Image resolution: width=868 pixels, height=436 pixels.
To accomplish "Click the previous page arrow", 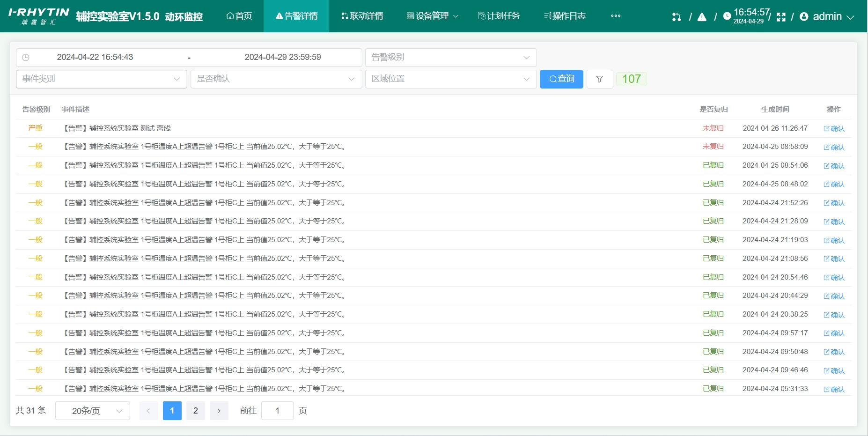I will coord(149,411).
